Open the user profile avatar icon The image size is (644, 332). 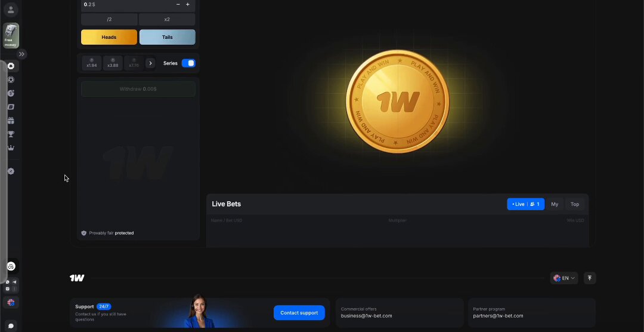[11, 10]
